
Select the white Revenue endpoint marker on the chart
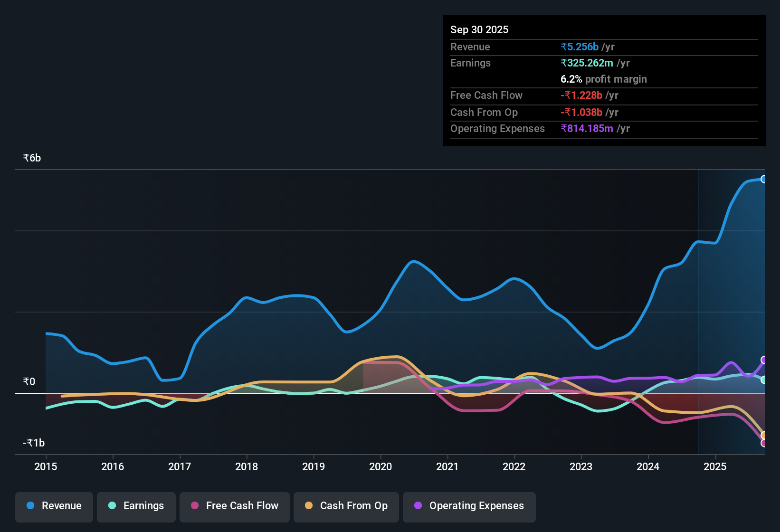764,179
